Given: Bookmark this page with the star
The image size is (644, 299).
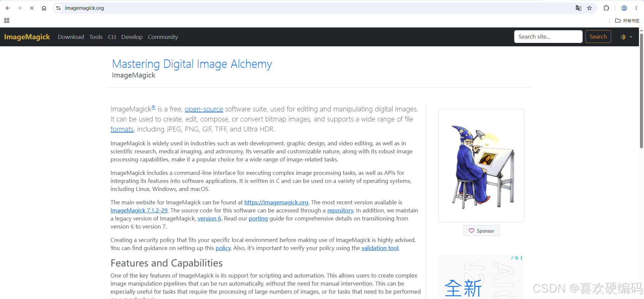Looking at the screenshot, I should click(589, 8).
